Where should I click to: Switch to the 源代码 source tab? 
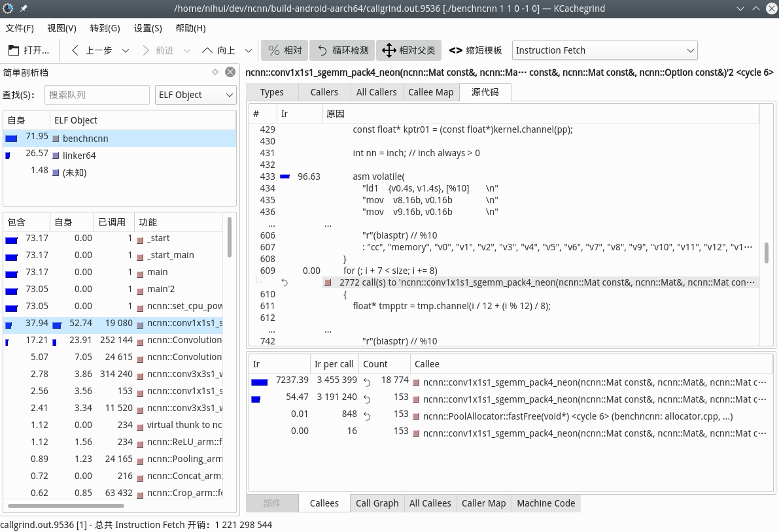click(x=485, y=92)
